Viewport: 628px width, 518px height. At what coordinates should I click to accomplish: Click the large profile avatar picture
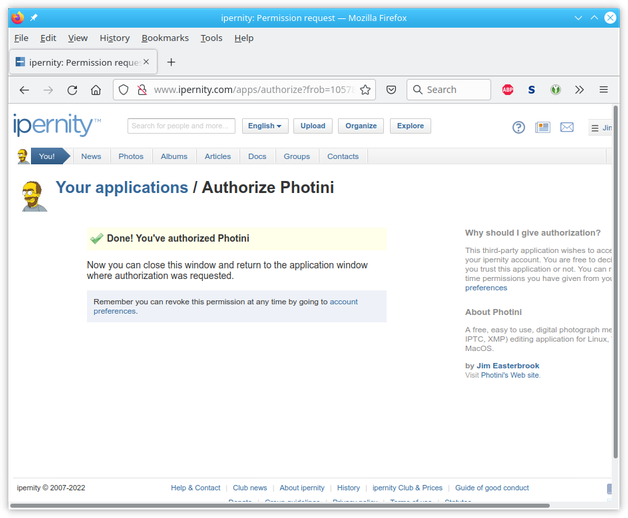[x=34, y=196]
